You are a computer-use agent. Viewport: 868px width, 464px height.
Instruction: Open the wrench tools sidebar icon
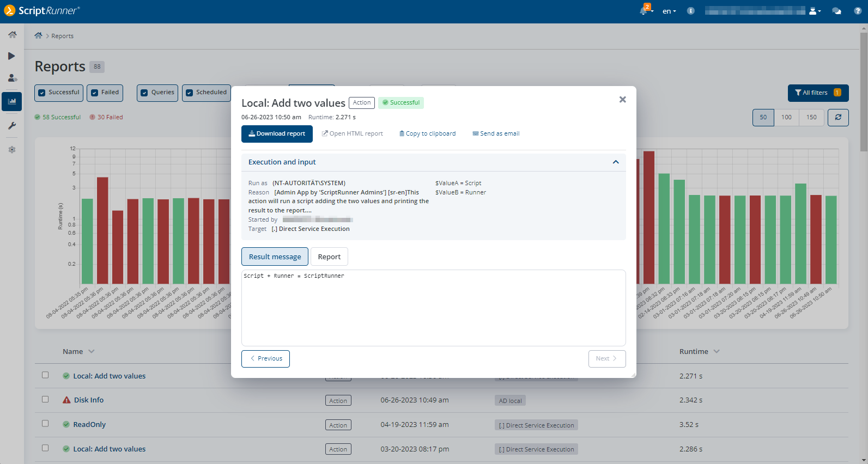coord(12,126)
